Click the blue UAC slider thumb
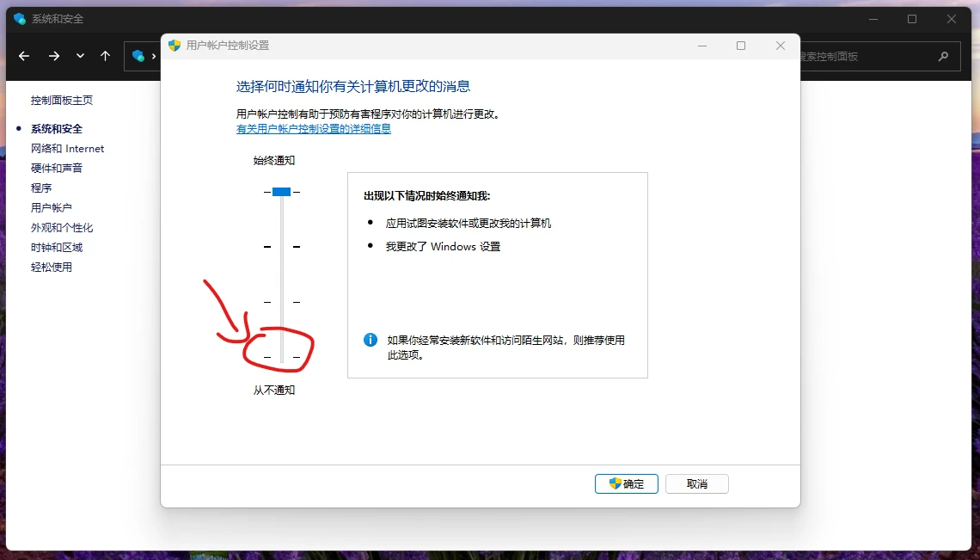980x560 pixels. coord(281,192)
